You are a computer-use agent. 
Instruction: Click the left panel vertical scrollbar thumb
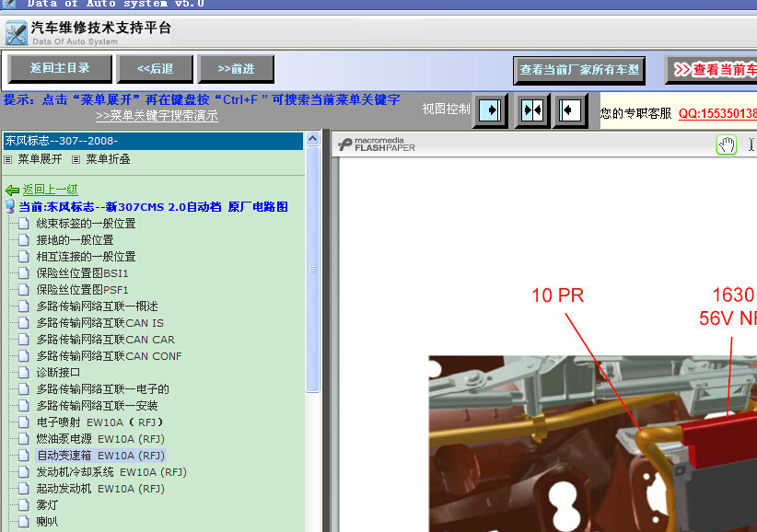point(312,270)
